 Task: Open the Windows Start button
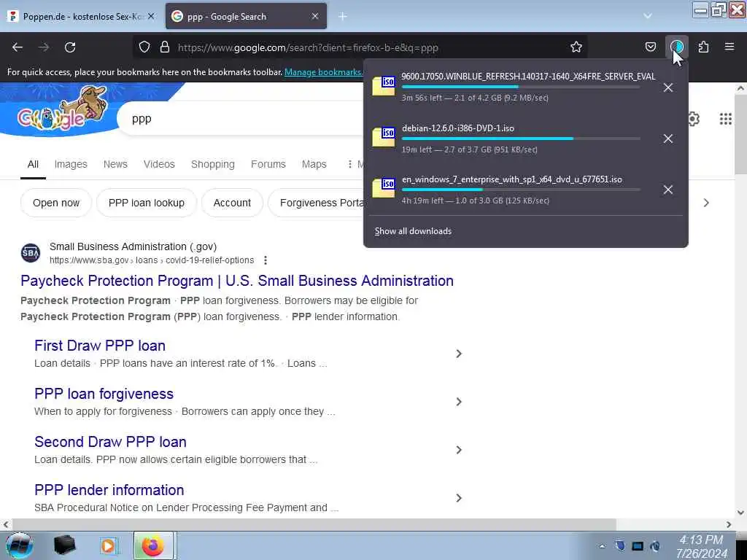click(20, 545)
